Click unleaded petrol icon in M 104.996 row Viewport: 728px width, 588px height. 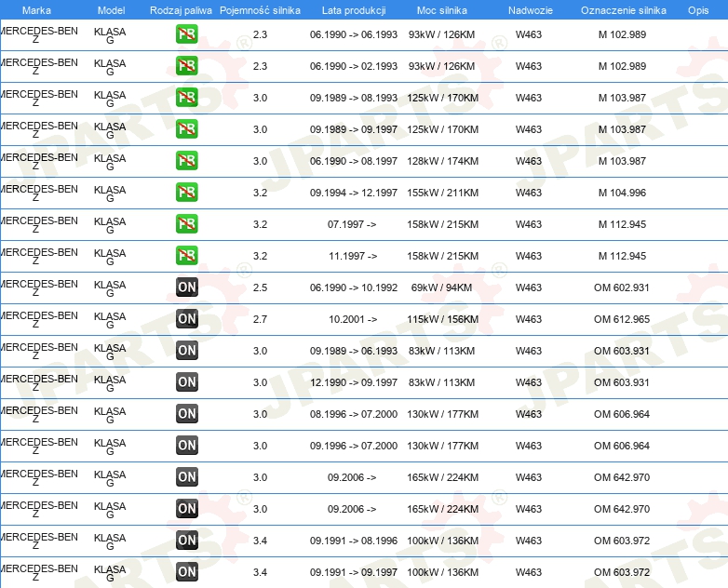point(186,193)
